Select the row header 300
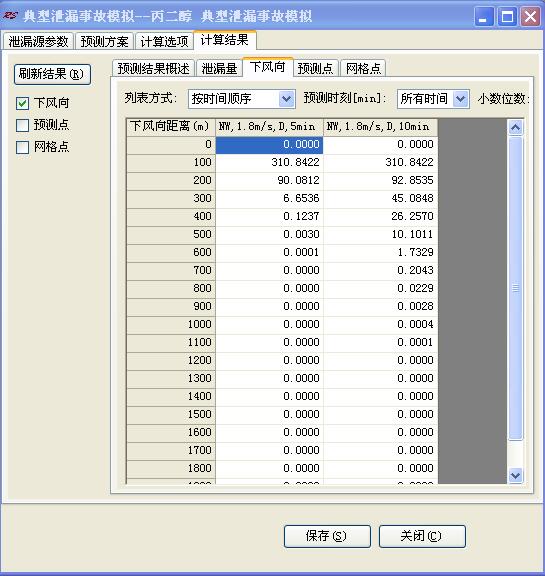This screenshot has width=545, height=576. click(x=171, y=199)
